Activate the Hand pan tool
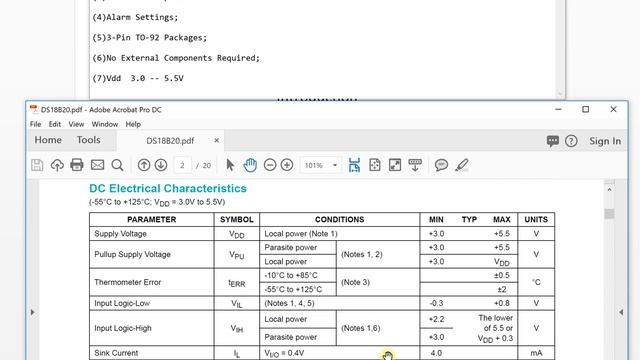 (x=250, y=165)
